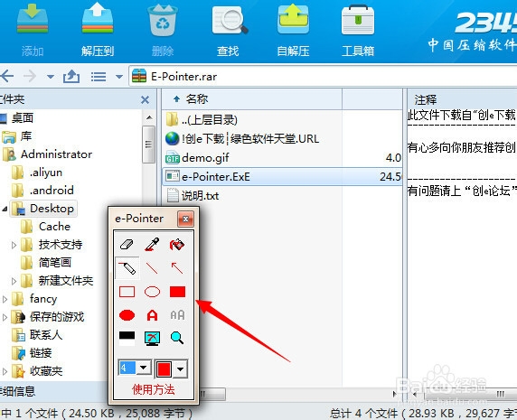
Task: Select the magnifier zoom tool
Action: 177,339
